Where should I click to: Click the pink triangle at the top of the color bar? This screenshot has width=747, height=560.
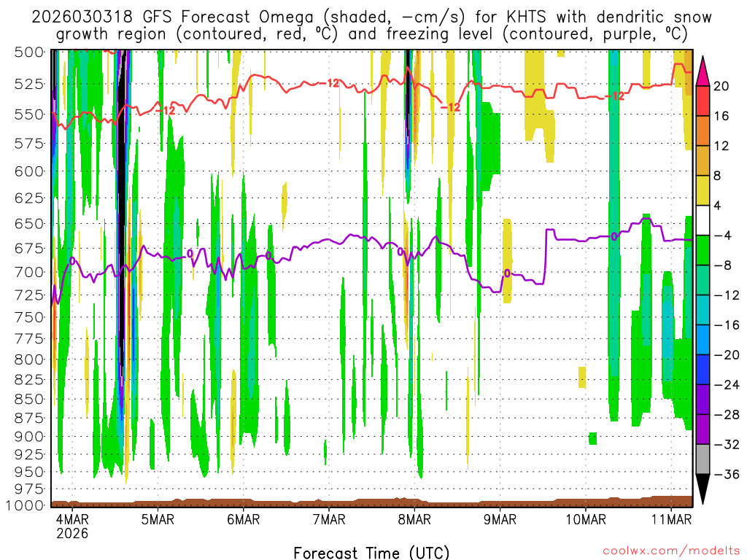(703, 71)
